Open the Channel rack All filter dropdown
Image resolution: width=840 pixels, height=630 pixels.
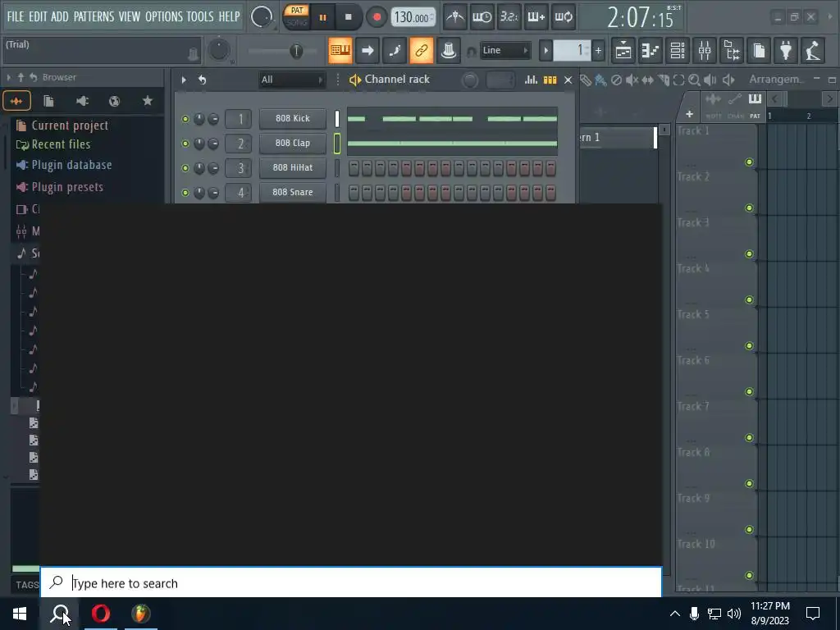291,80
